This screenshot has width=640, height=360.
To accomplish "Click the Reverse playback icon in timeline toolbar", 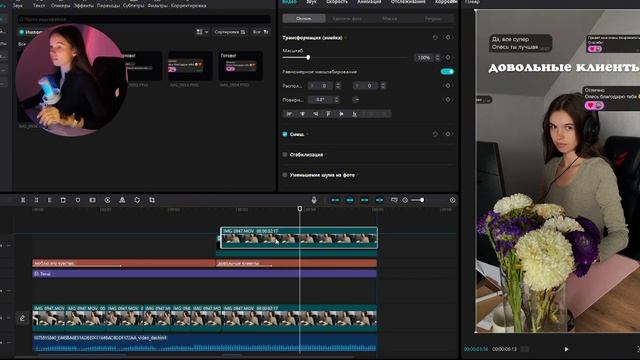I will [x=107, y=200].
